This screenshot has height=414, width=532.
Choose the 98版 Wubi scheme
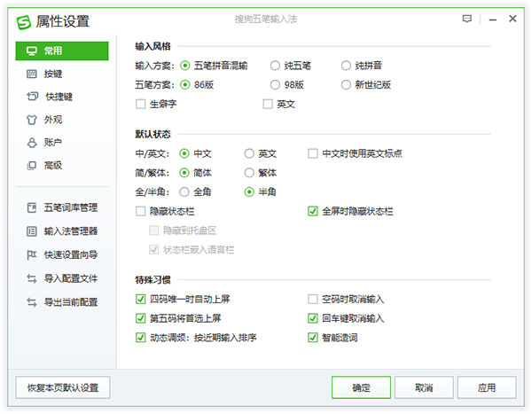[x=275, y=85]
